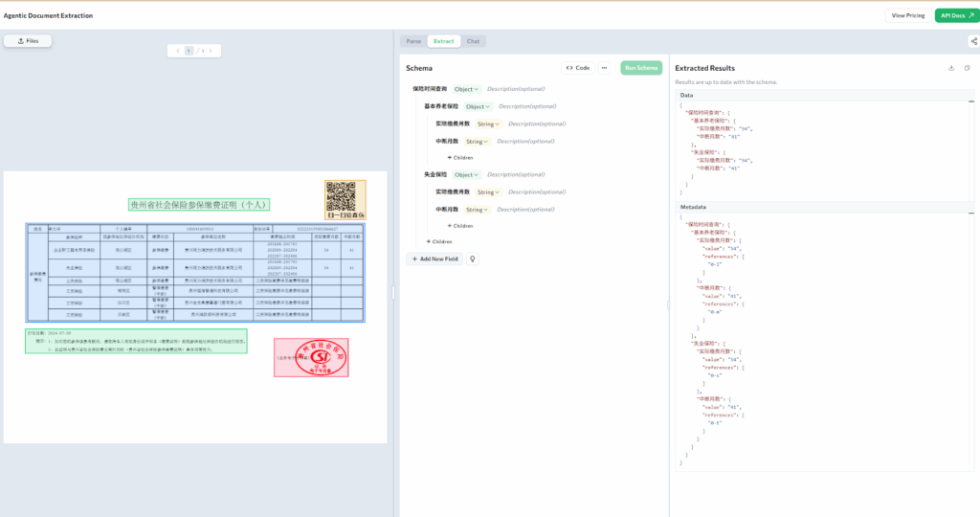Image resolution: width=980 pixels, height=517 pixels.
Task: Switch to the Parse tab
Action: pos(413,41)
